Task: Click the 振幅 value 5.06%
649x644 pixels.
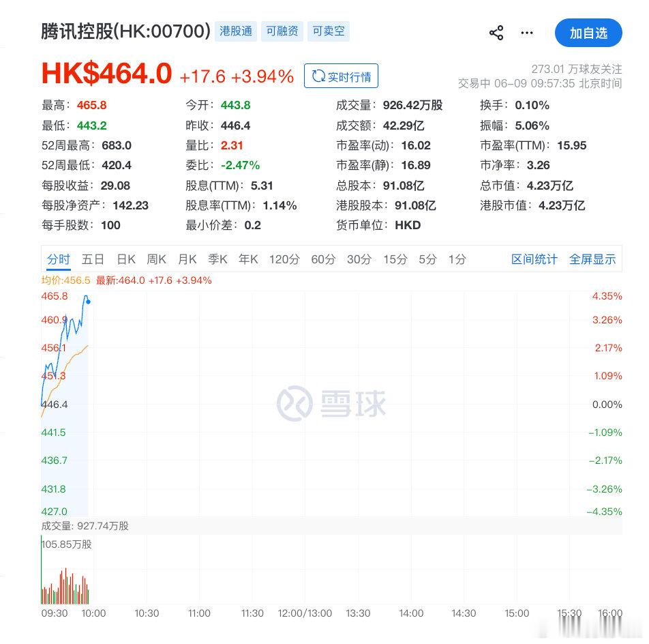Action: point(532,126)
